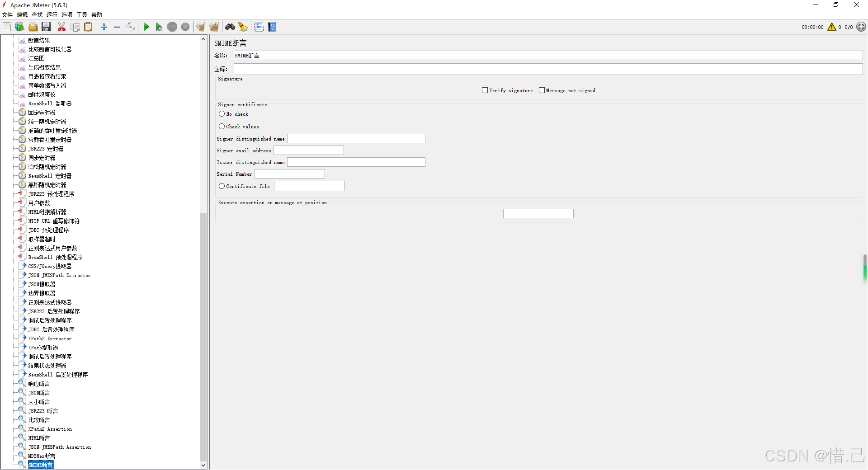
Task: Select 邮件观察仪 listener in tree
Action: pyautogui.click(x=42, y=94)
